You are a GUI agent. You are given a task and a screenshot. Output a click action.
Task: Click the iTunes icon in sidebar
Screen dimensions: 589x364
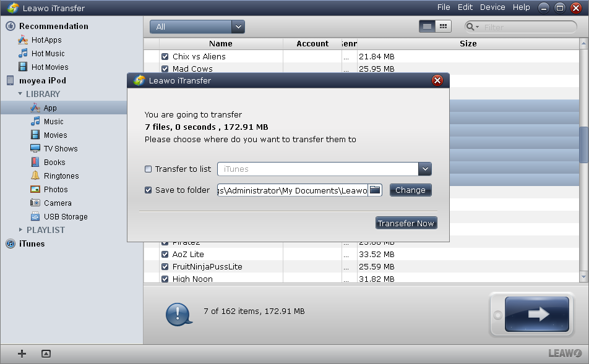tap(11, 243)
